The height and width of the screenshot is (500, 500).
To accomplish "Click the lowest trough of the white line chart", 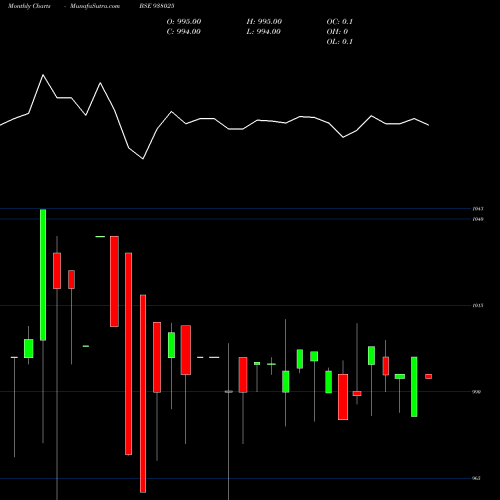I will tap(143, 159).
